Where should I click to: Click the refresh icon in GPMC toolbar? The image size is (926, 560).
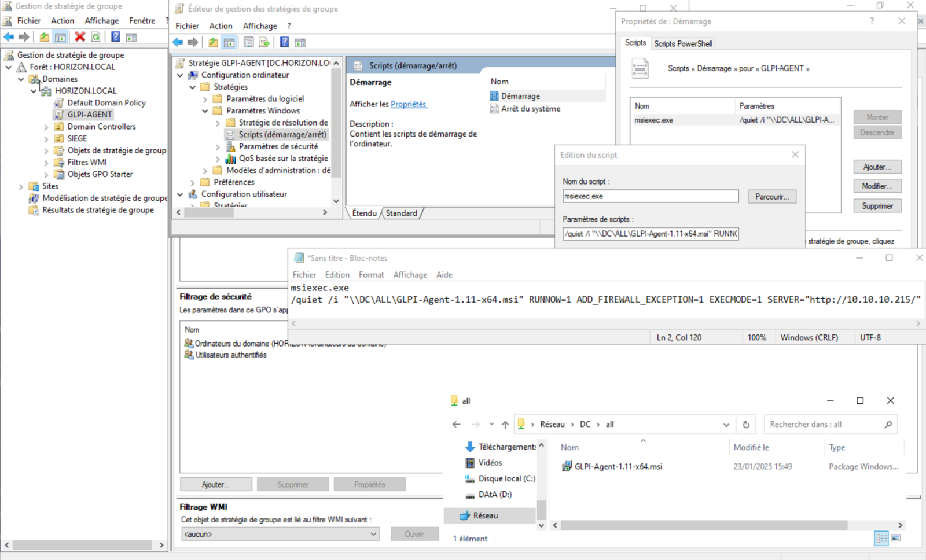click(96, 37)
